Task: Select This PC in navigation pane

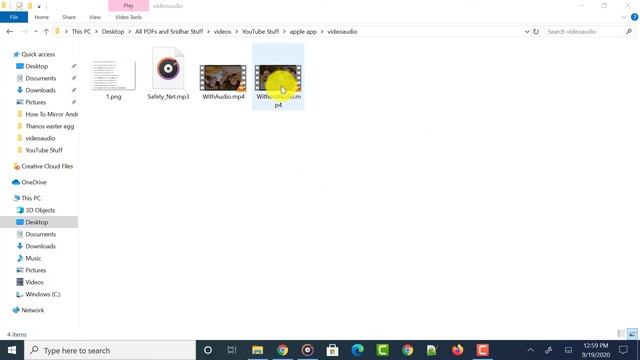Action: click(x=31, y=198)
